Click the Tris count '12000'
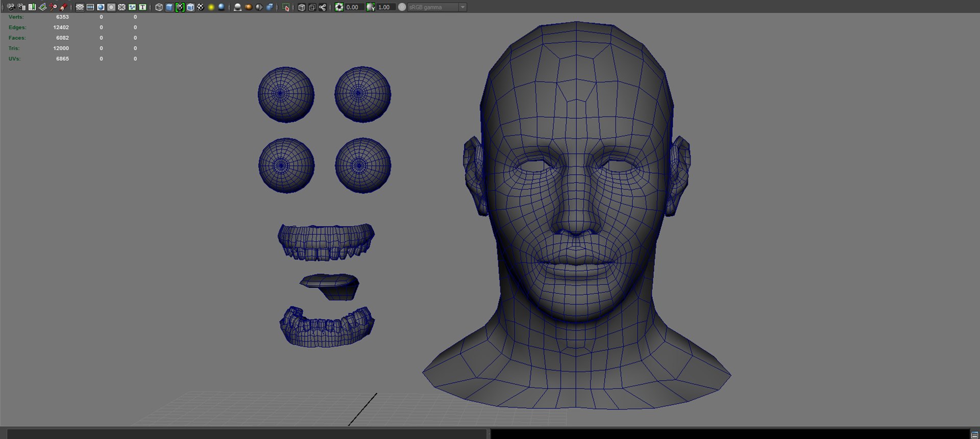The image size is (980, 439). click(x=61, y=48)
